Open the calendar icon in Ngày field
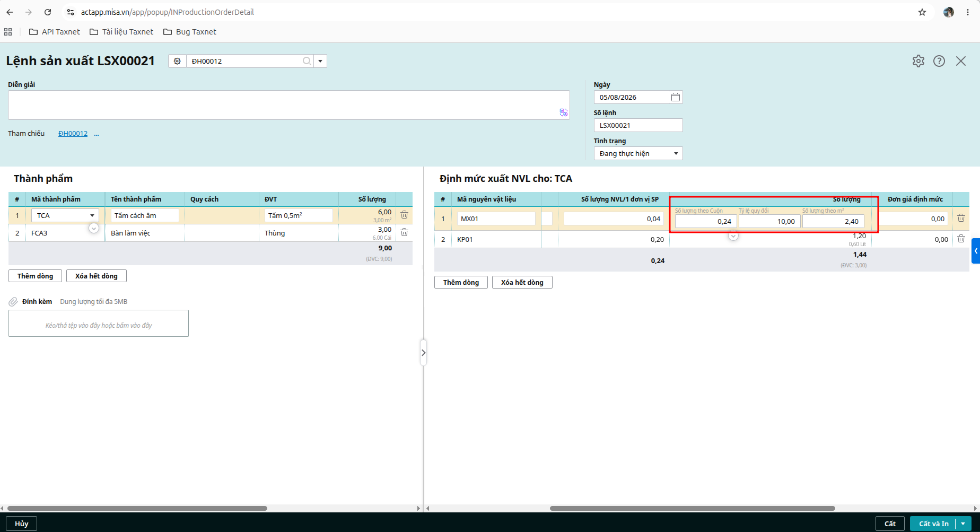 676,97
